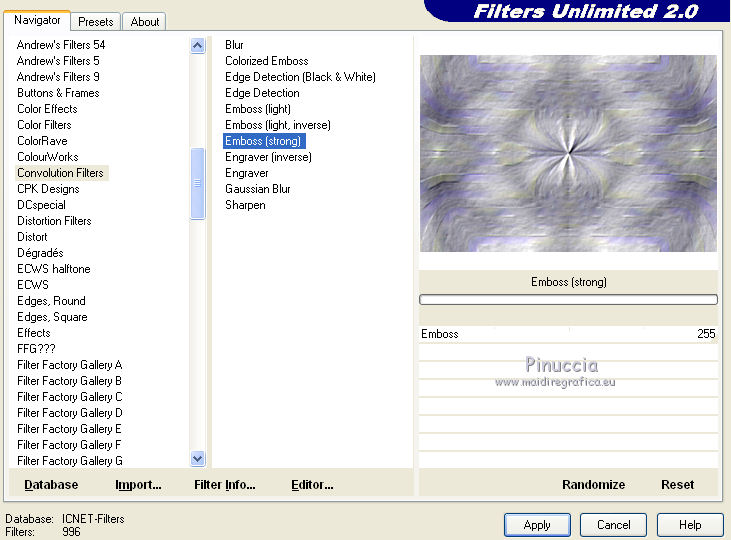Image resolution: width=731 pixels, height=540 pixels.
Task: Select Color Filters category
Action: (44, 125)
